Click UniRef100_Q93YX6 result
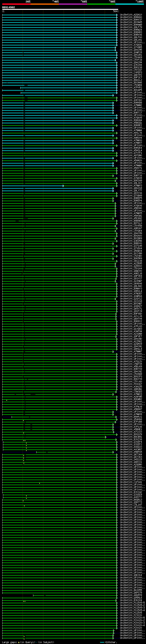 pyautogui.click(x=131, y=193)
